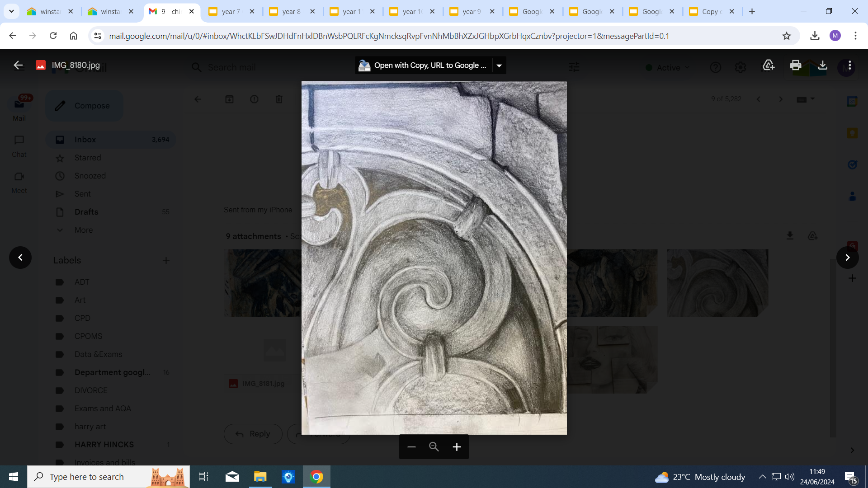The height and width of the screenshot is (488, 868).
Task: Show the previous attachment image
Action: (20, 258)
